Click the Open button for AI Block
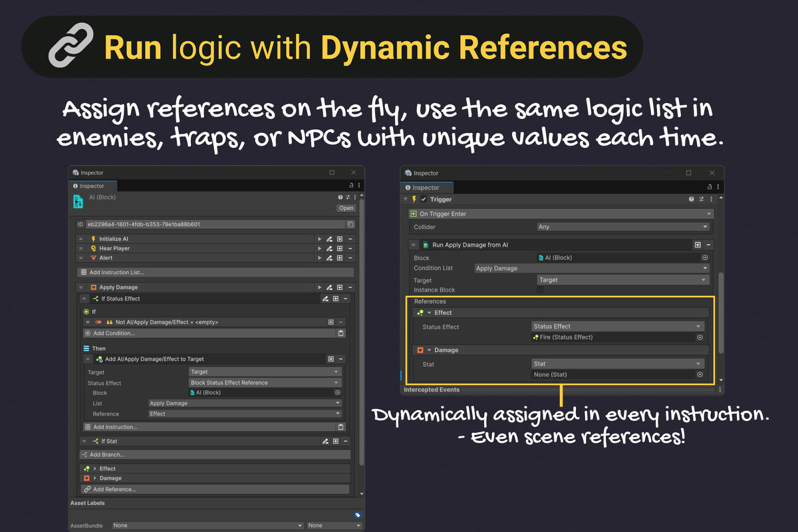This screenshot has height=532, width=798. (x=346, y=208)
